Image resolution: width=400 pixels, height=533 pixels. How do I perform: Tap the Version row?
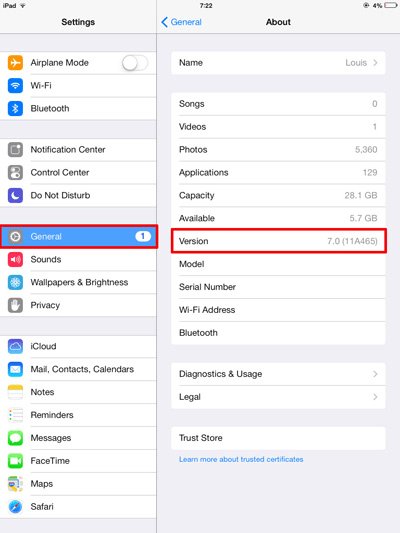pyautogui.click(x=279, y=241)
